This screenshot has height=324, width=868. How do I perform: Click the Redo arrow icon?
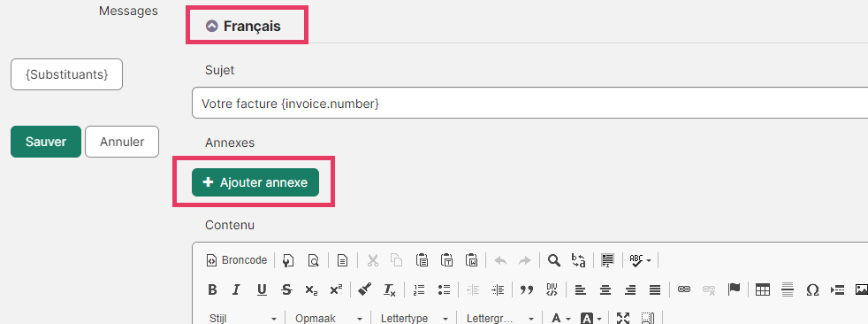tap(524, 260)
